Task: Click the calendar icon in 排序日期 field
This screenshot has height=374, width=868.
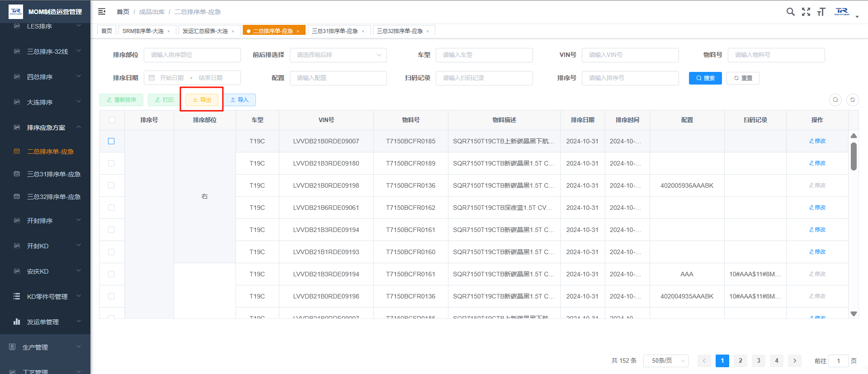Action: [152, 78]
